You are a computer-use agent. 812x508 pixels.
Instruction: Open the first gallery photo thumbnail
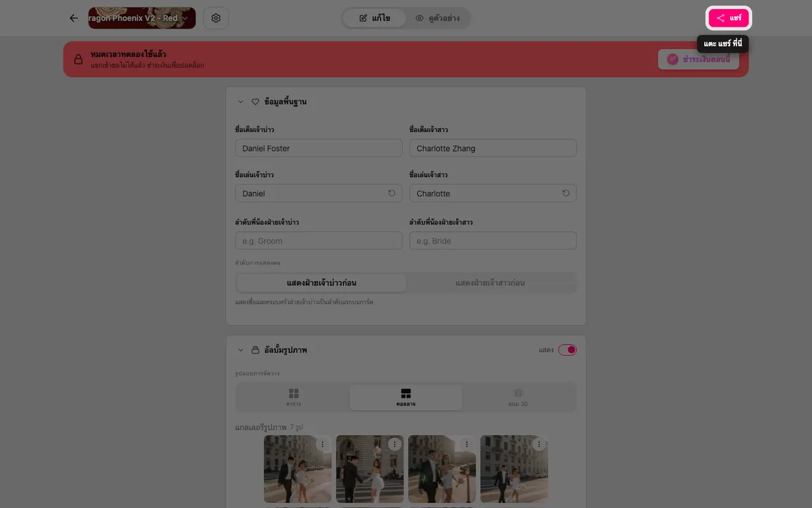[x=298, y=470]
